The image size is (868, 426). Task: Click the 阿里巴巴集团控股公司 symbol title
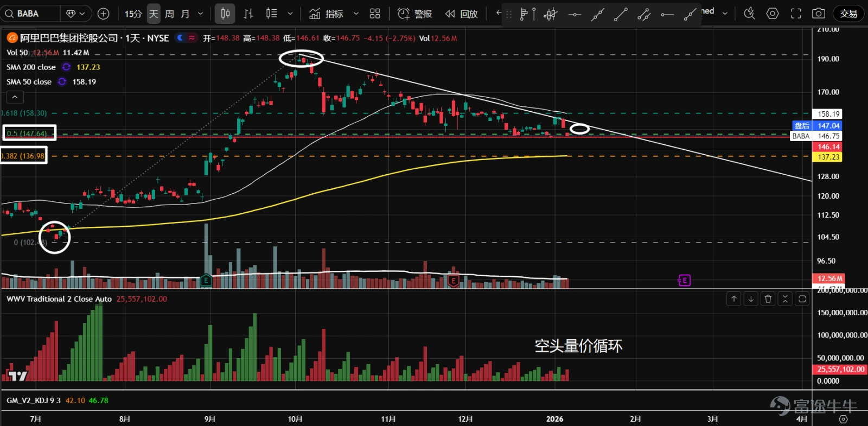pyautogui.click(x=69, y=38)
